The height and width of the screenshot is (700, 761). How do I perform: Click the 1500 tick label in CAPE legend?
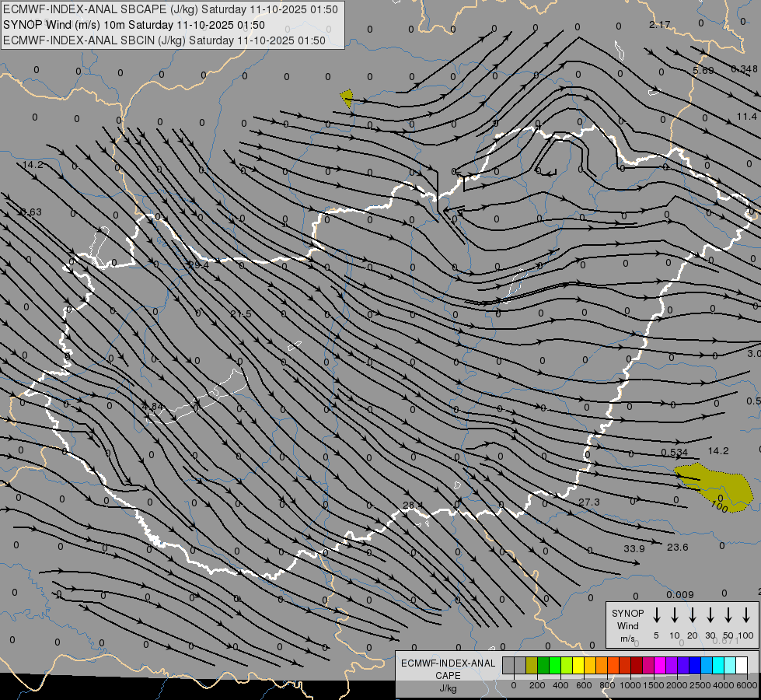point(653,685)
